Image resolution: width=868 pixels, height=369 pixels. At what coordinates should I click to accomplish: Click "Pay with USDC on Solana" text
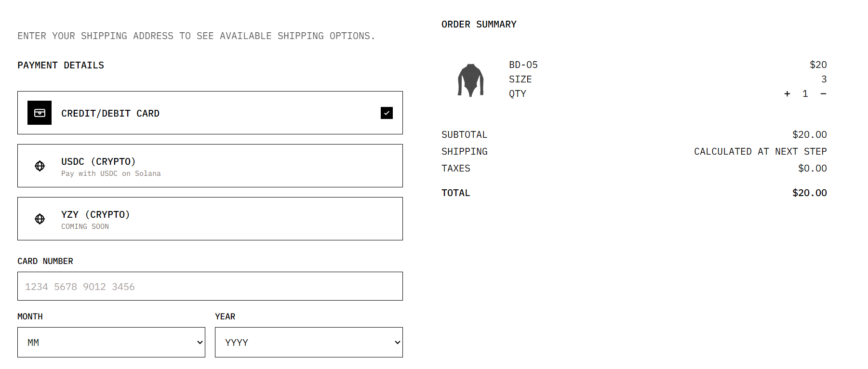[111, 173]
